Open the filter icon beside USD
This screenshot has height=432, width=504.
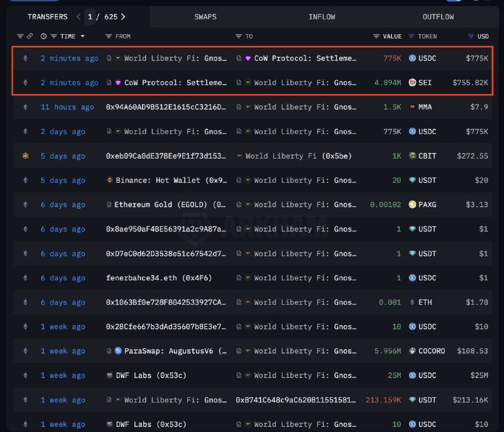pos(471,37)
